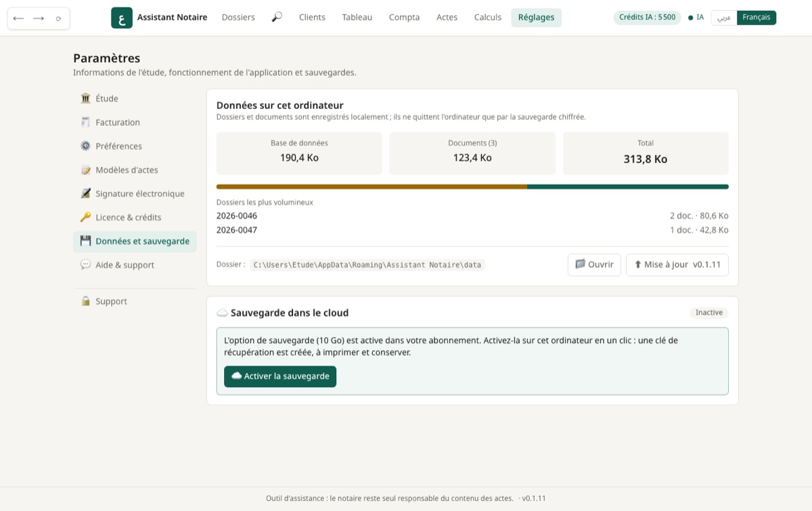Open Préférences in the sidebar
The image size is (812, 511).
tap(135, 146)
